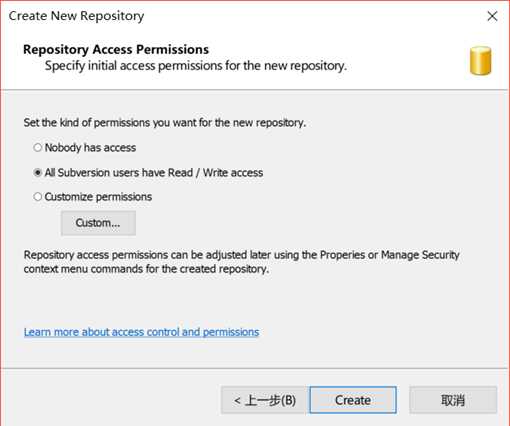The height and width of the screenshot is (426, 510).
Task: Click the 'Customize permissions' label text
Action: point(98,197)
